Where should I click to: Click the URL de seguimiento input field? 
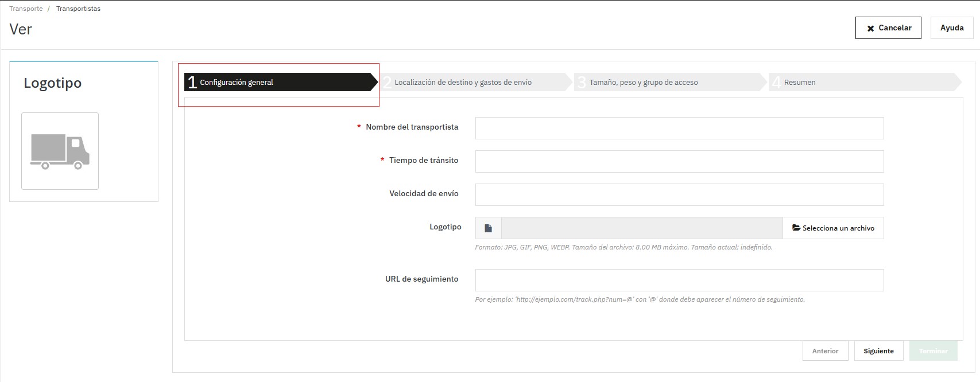(x=679, y=280)
